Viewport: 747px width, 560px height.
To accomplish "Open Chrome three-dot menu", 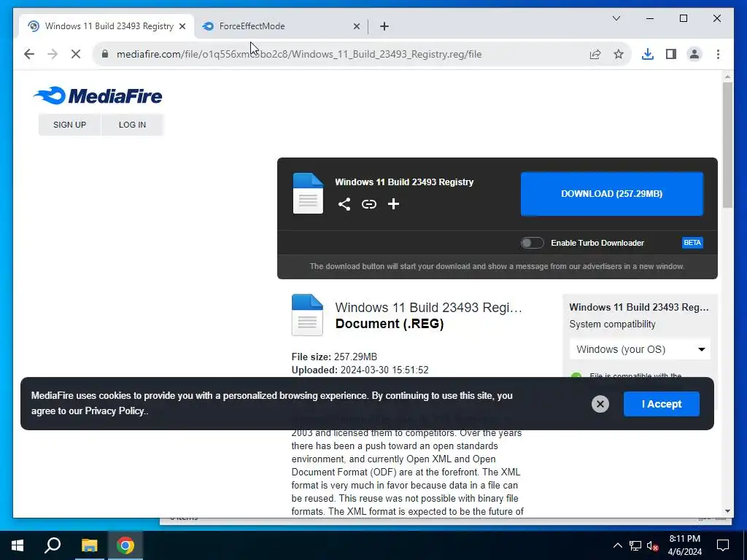I will point(718,54).
